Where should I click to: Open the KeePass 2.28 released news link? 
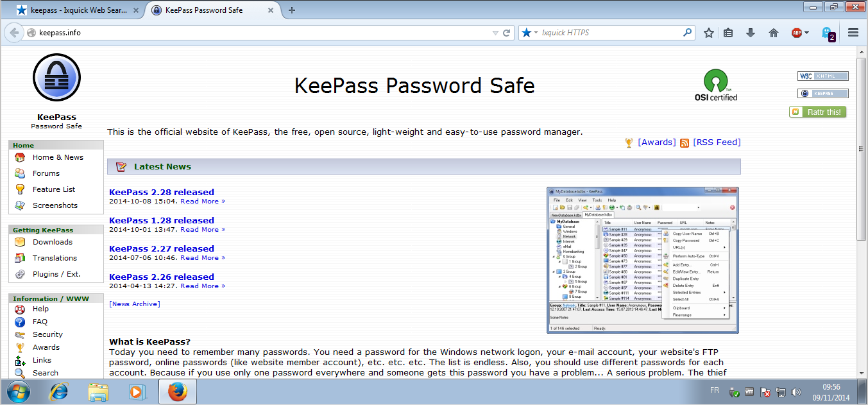click(x=162, y=192)
